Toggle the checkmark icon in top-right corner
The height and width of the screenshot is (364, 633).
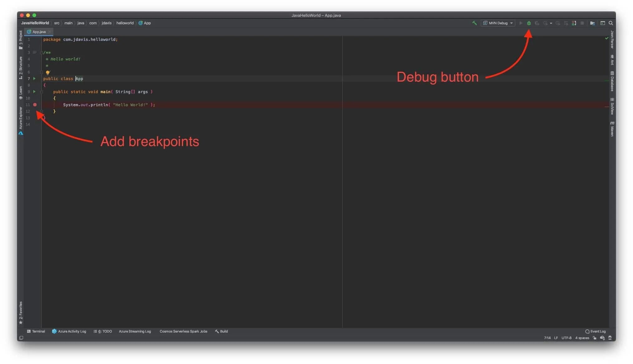pyautogui.click(x=607, y=39)
